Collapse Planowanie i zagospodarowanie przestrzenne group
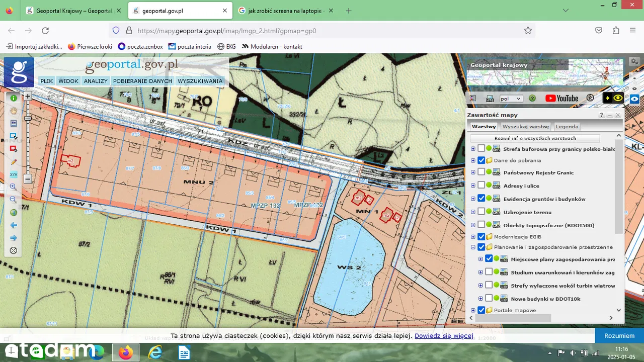 tap(473, 247)
